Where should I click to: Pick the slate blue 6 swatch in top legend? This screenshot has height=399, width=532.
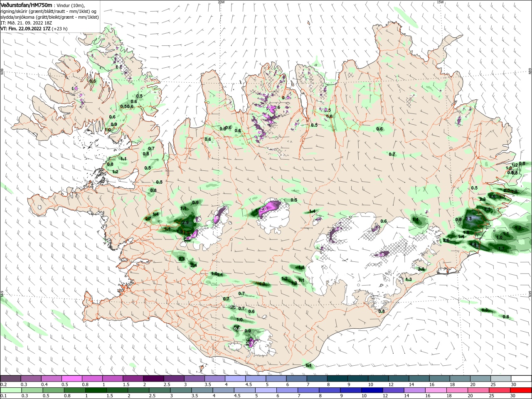pos(296,379)
